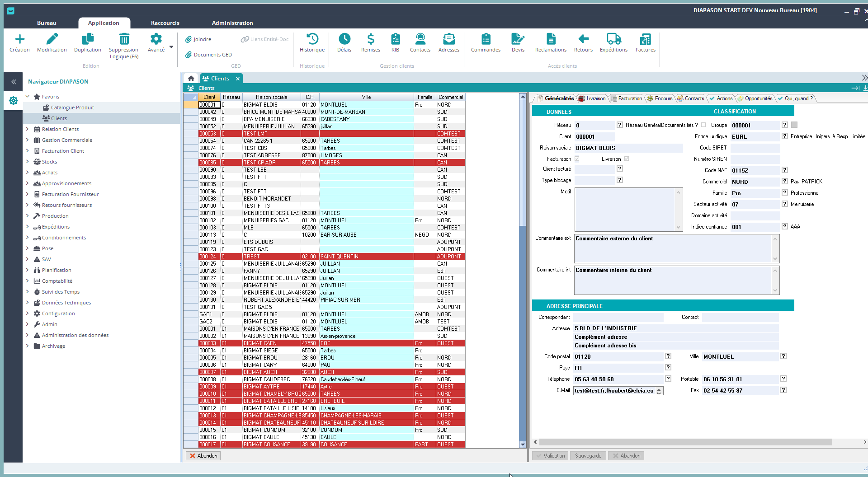Screen dimensions: 868x477
Task: Enable the Réseau Général checkbox
Action: [703, 125]
